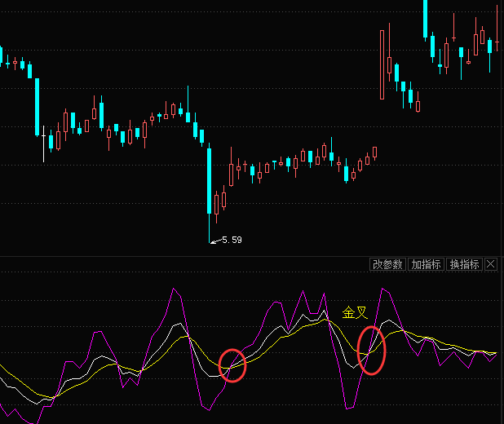
Task: Click the 5.59 low price label
Action: click(232, 241)
